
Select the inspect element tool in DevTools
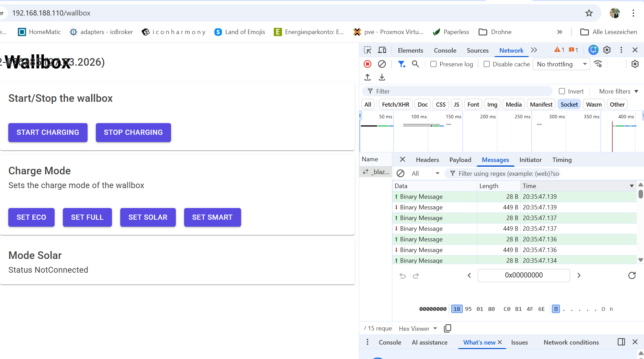pyautogui.click(x=368, y=50)
